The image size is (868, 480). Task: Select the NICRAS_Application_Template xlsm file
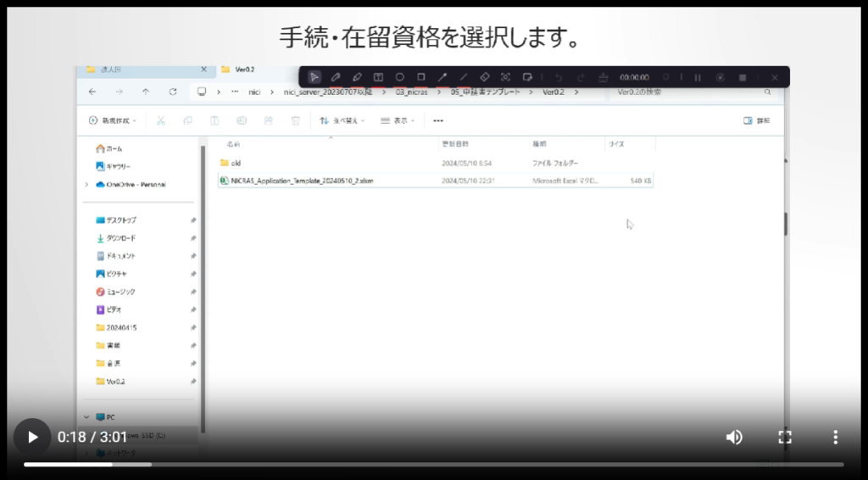pyautogui.click(x=302, y=181)
